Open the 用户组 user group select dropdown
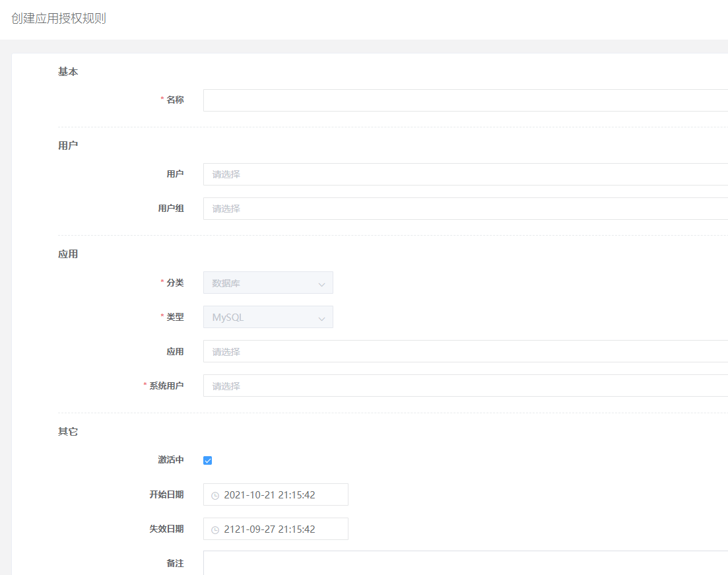728x575 pixels. (466, 209)
